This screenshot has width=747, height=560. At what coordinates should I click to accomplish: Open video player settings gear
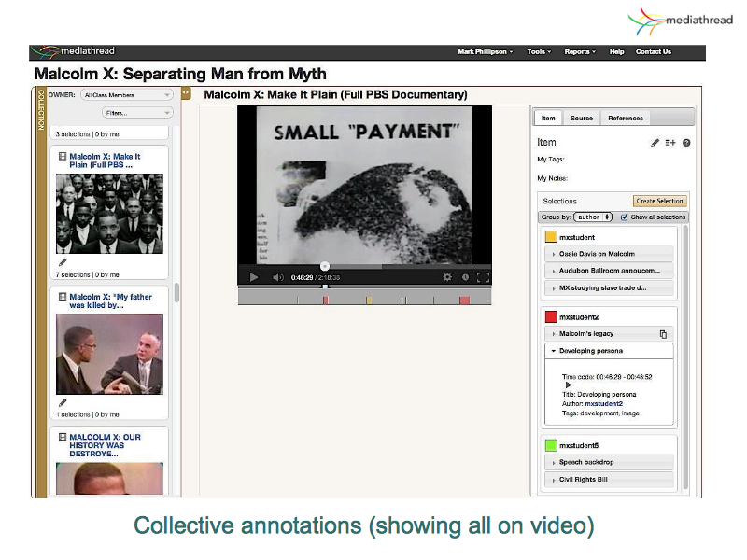(x=447, y=277)
